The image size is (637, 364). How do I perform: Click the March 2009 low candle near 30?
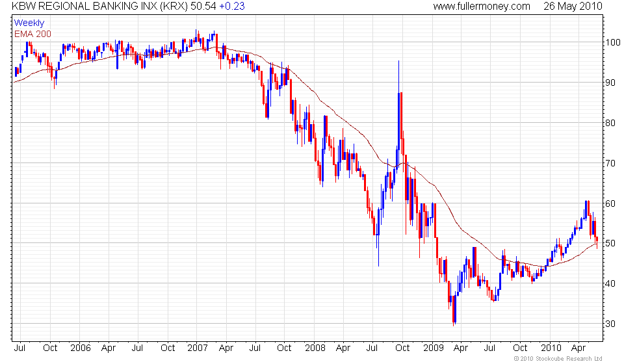[x=454, y=310]
